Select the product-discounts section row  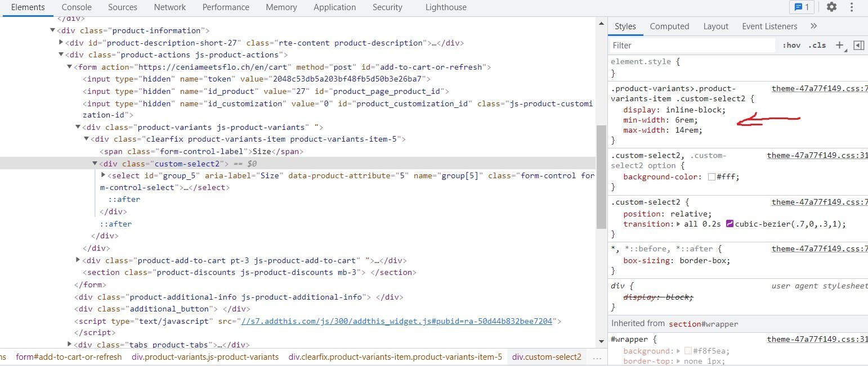[249, 272]
